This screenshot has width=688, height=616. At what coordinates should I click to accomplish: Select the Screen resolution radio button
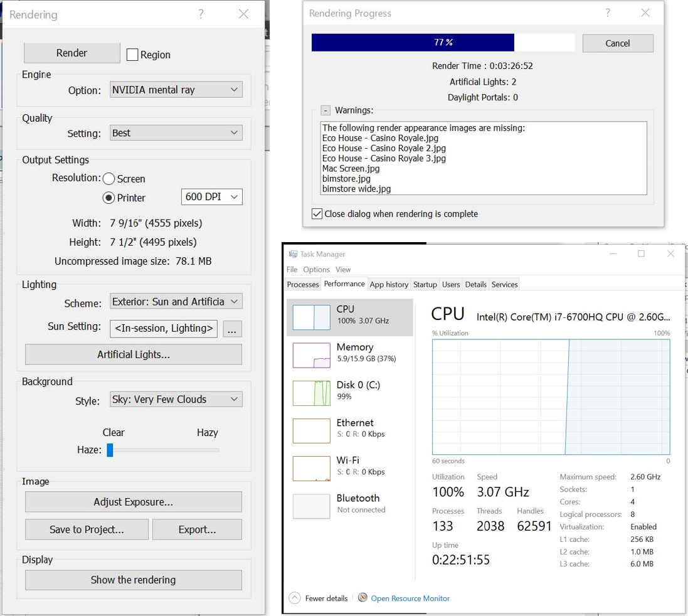[x=109, y=179]
